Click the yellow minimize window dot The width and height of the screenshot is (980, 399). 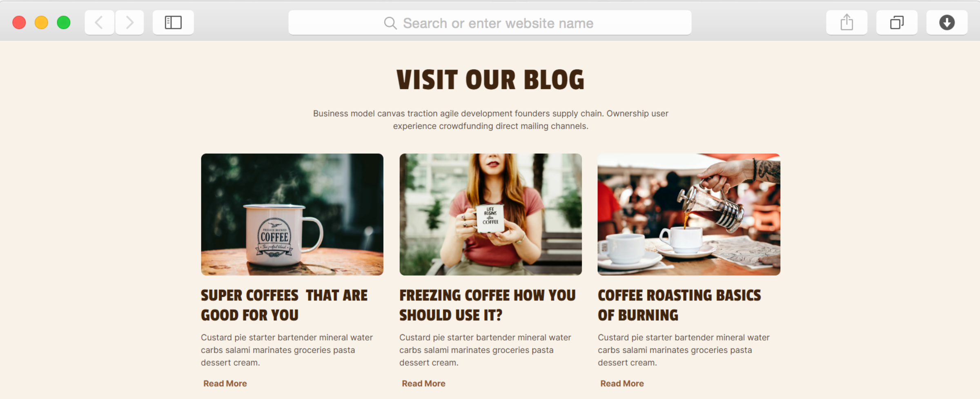41,22
